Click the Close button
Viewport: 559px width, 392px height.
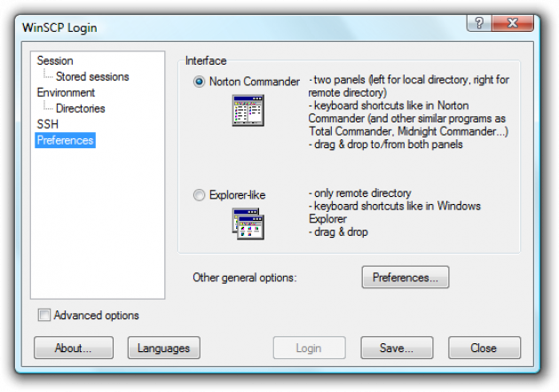click(x=484, y=348)
